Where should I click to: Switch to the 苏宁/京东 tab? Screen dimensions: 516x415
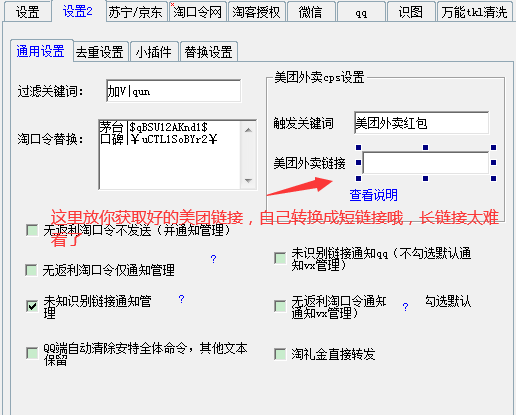[x=135, y=12]
